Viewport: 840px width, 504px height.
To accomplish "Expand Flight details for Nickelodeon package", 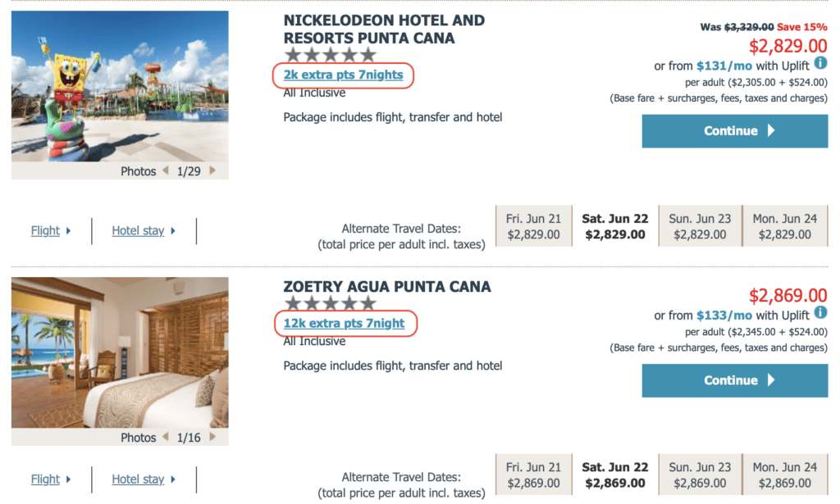I will tap(51, 231).
